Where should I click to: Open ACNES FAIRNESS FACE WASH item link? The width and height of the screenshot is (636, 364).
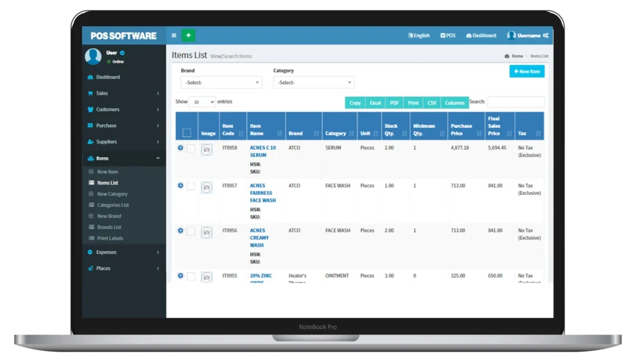[x=262, y=193]
